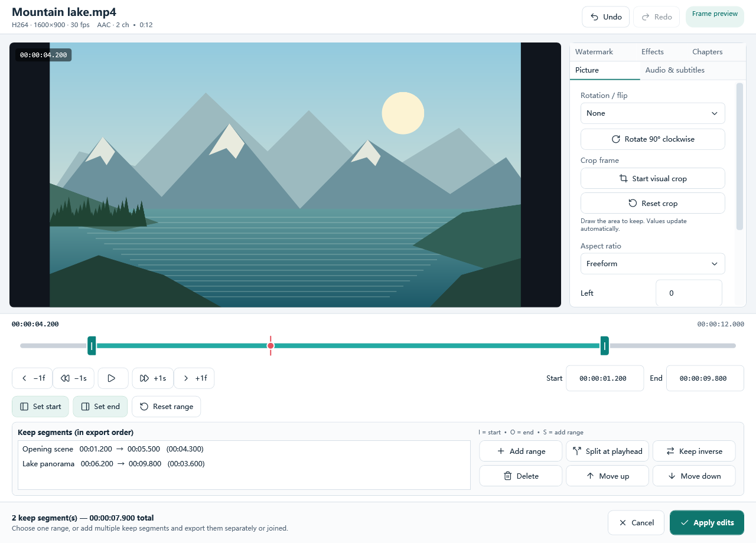The image size is (756, 543).
Task: Move segment up in list
Action: (607, 476)
